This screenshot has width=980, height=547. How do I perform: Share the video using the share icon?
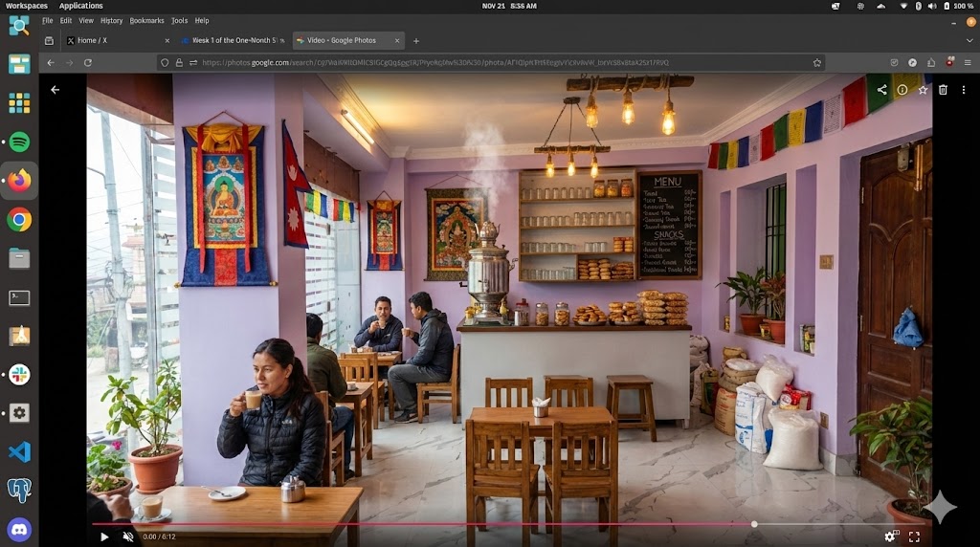coord(881,90)
